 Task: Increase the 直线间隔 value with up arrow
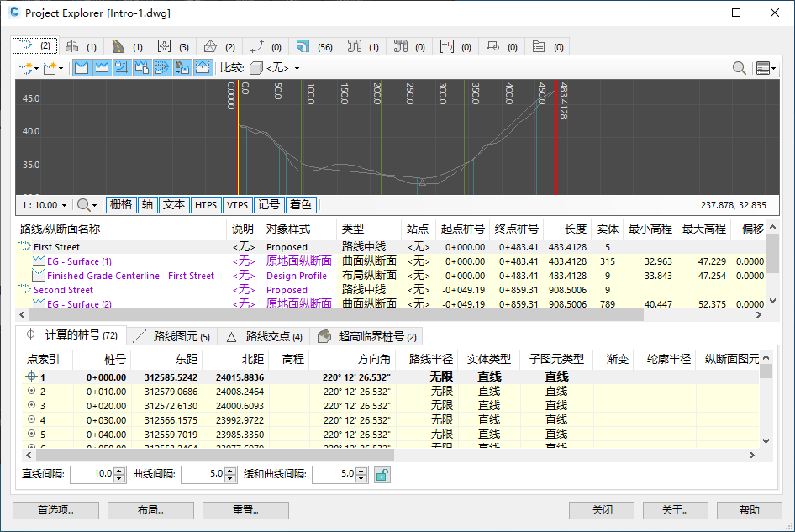click(119, 471)
